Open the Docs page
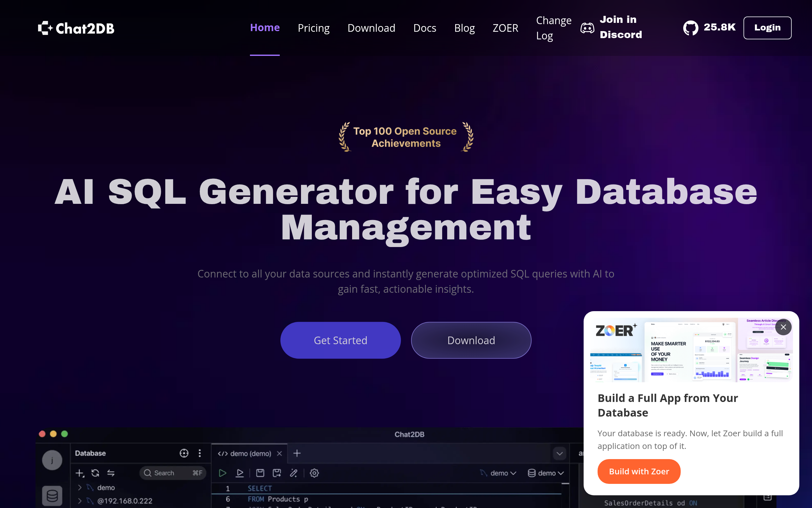Image resolution: width=812 pixels, height=508 pixels. [424, 28]
